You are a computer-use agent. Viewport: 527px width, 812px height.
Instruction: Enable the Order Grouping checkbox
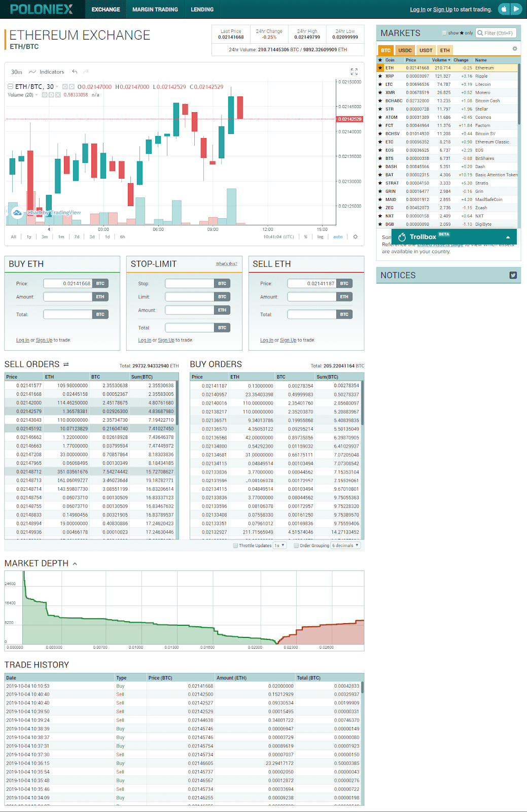click(296, 546)
